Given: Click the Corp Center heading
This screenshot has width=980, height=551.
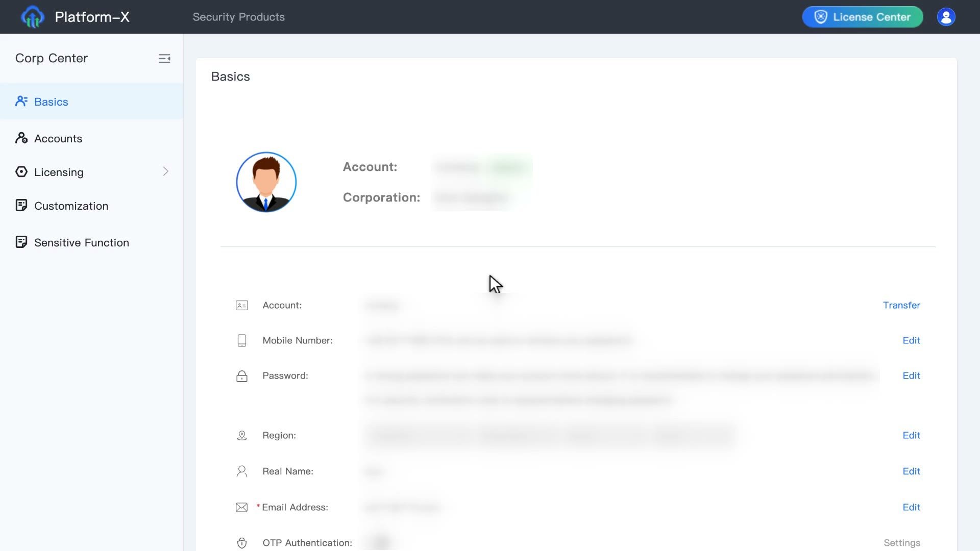Looking at the screenshot, I should (x=52, y=58).
